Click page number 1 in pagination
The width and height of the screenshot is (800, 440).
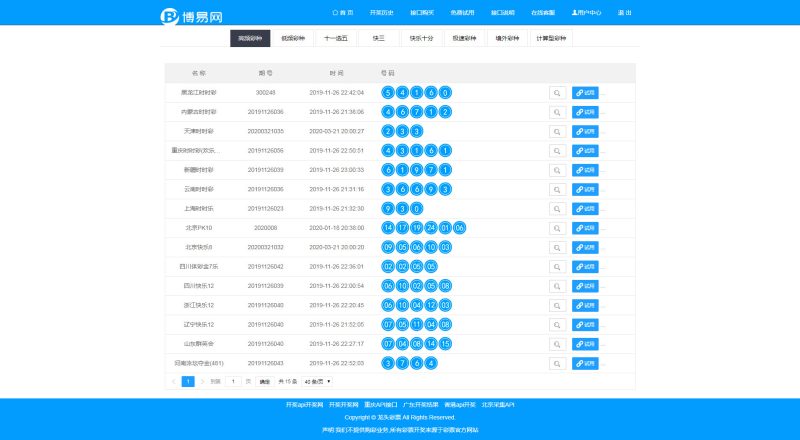point(188,382)
